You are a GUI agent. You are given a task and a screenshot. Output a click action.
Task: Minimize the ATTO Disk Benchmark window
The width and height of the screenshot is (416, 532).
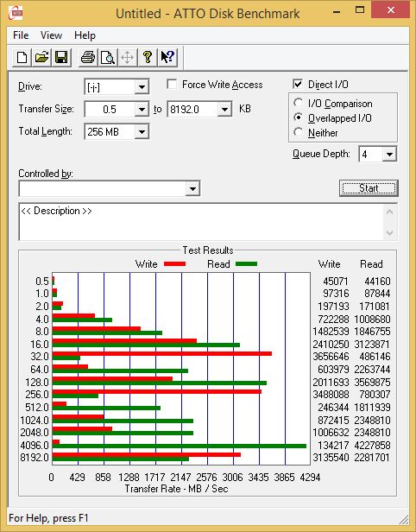pos(337,12)
